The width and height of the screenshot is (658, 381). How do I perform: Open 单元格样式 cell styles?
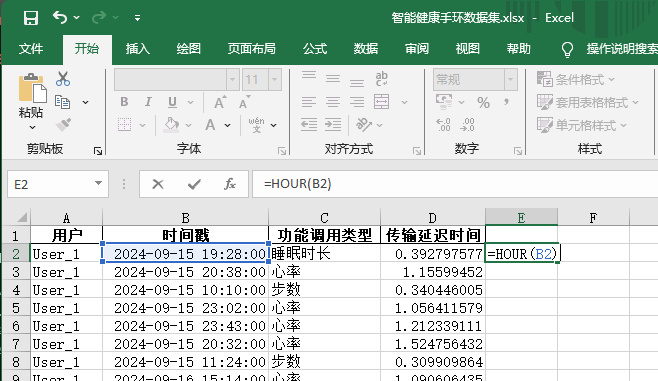(x=582, y=125)
